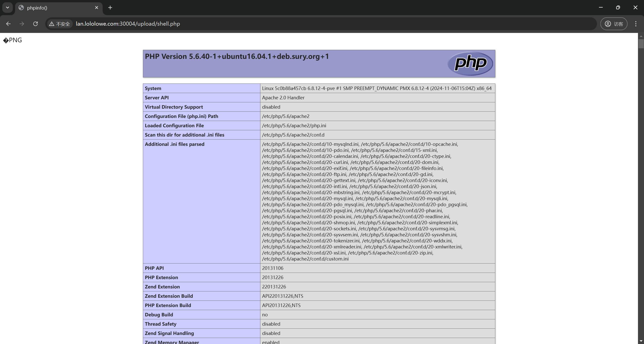644x344 pixels.
Task: Click the tab favicon globe icon
Action: 21,8
